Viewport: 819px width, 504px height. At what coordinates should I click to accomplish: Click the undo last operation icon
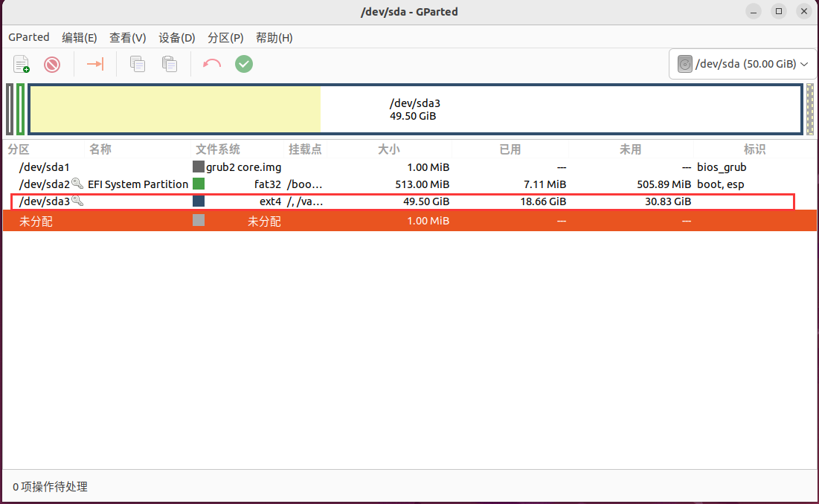(211, 64)
